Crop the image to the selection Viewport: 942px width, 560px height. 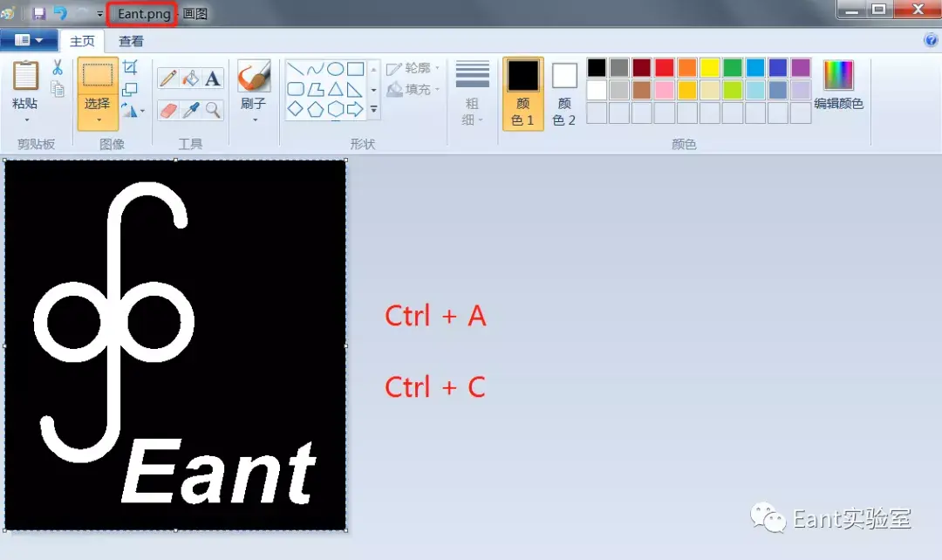coord(130,67)
